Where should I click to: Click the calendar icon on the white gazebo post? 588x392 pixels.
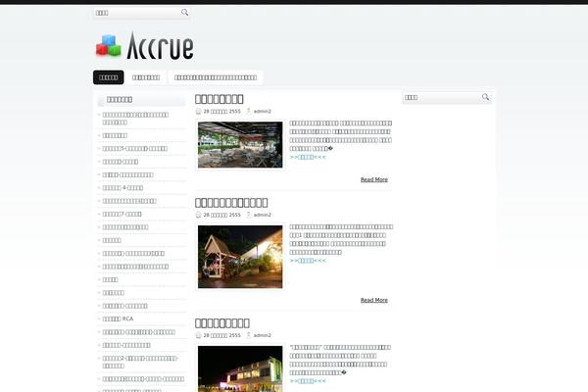click(198, 215)
